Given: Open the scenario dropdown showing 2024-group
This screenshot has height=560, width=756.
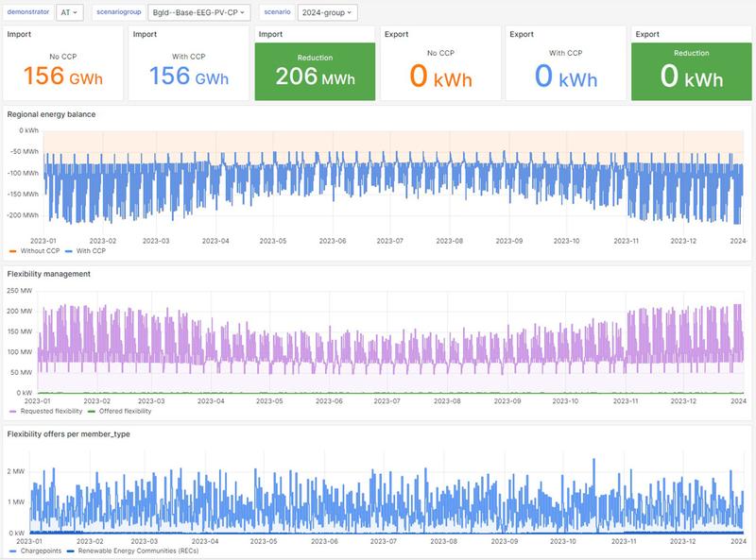Looking at the screenshot, I should pyautogui.click(x=327, y=12).
